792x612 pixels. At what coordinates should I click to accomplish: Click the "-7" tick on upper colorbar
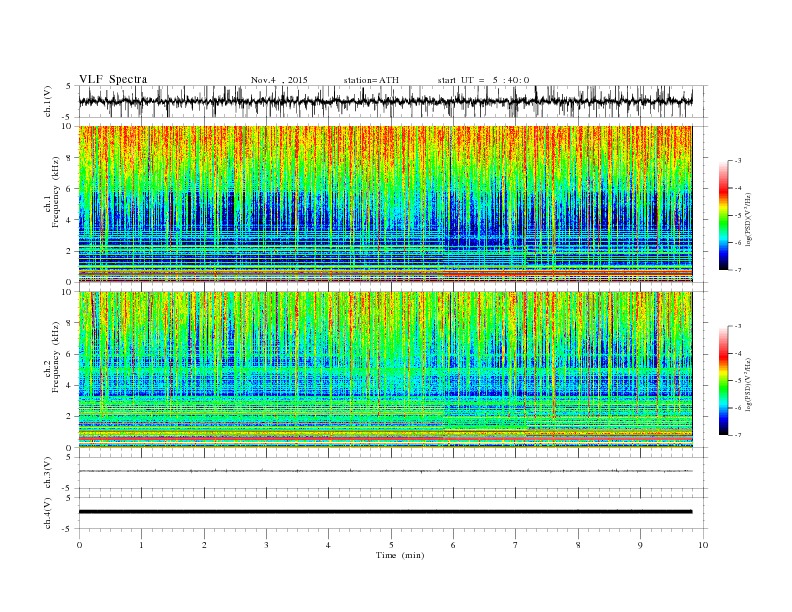738,270
